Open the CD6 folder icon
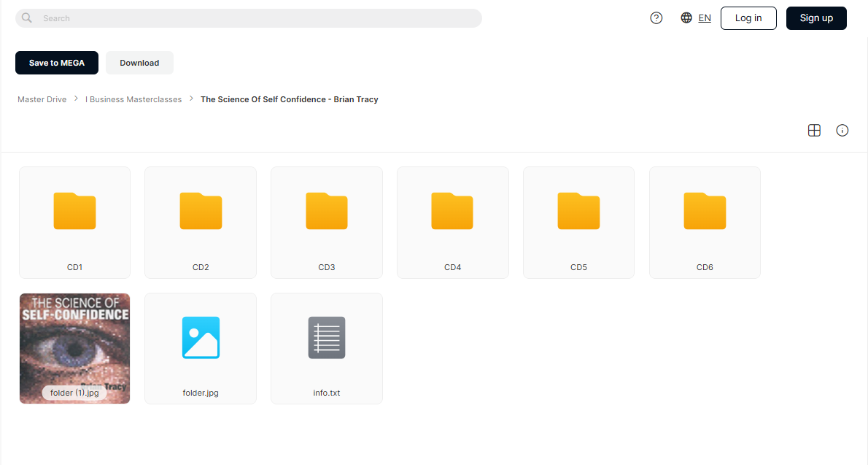 click(x=705, y=211)
